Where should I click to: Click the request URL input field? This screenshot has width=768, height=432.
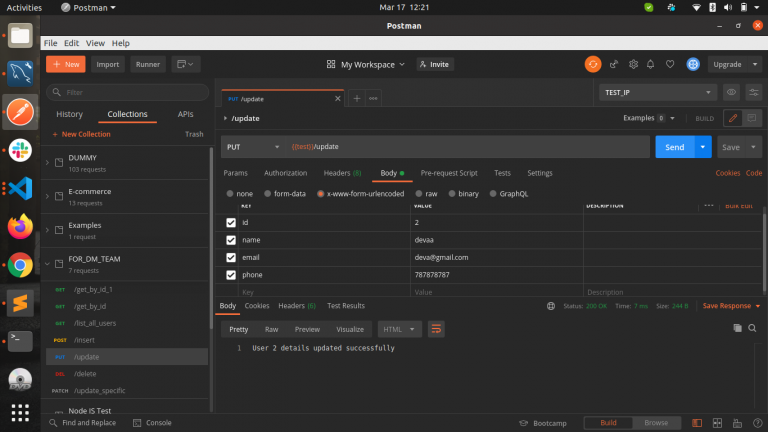[468, 147]
